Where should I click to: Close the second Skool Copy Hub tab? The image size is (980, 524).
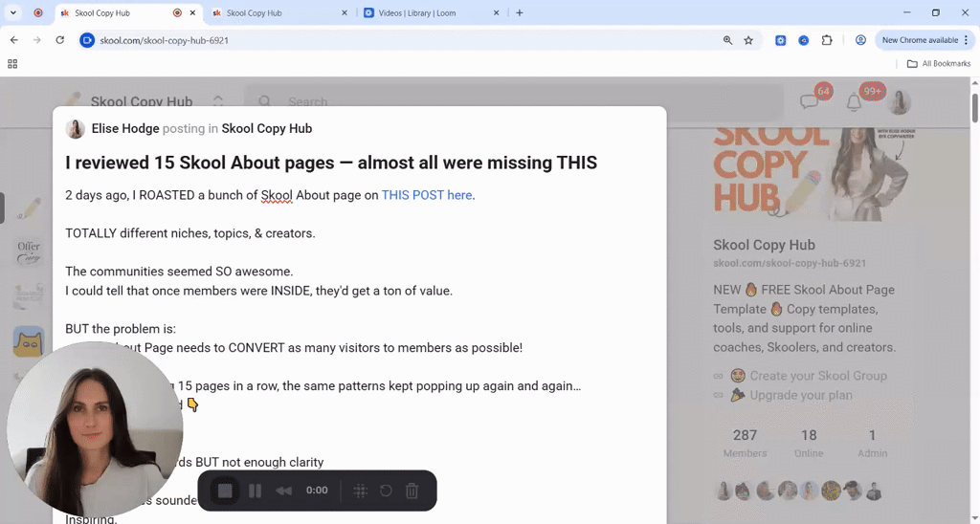(x=345, y=12)
